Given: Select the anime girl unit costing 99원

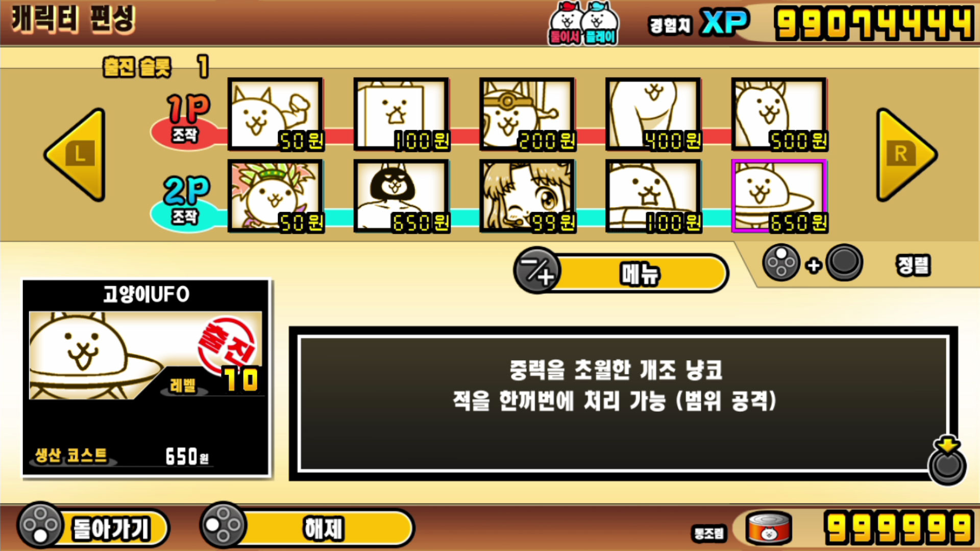Looking at the screenshot, I should (x=527, y=196).
